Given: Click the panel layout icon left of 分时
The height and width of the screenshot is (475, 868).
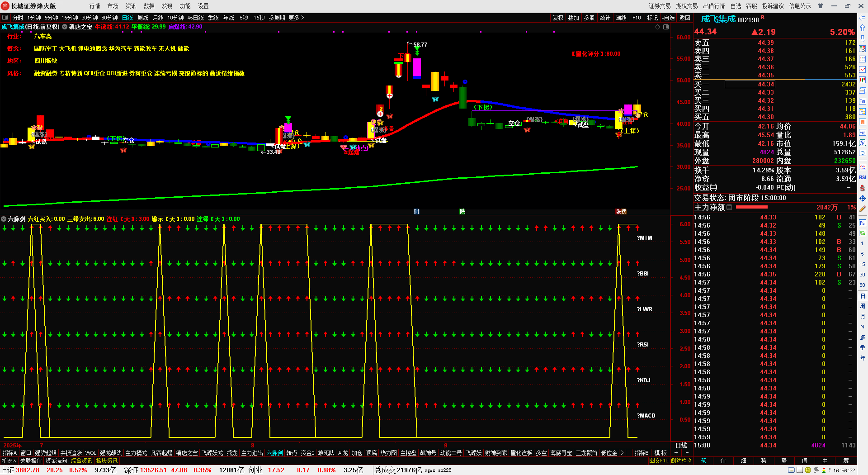Looking at the screenshot, I should (x=5, y=18).
